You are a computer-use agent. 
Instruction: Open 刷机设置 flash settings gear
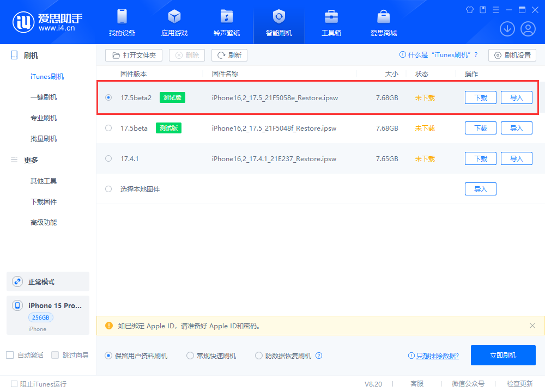tap(512, 55)
